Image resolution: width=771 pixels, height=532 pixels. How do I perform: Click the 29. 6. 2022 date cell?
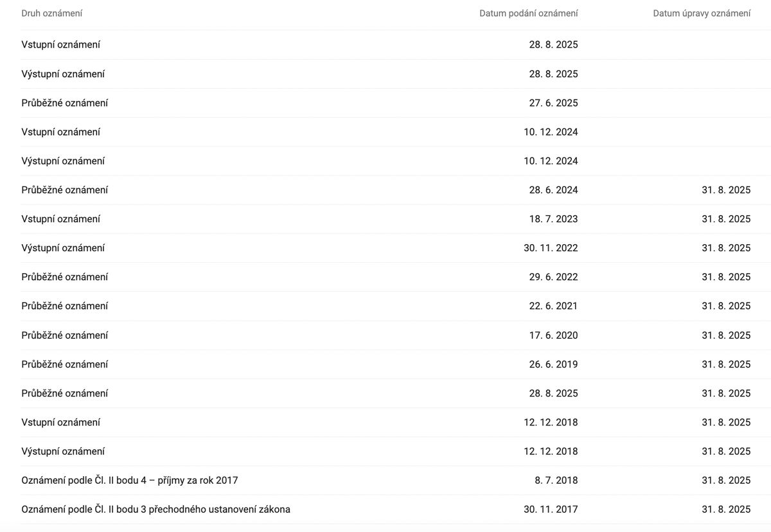[553, 277]
